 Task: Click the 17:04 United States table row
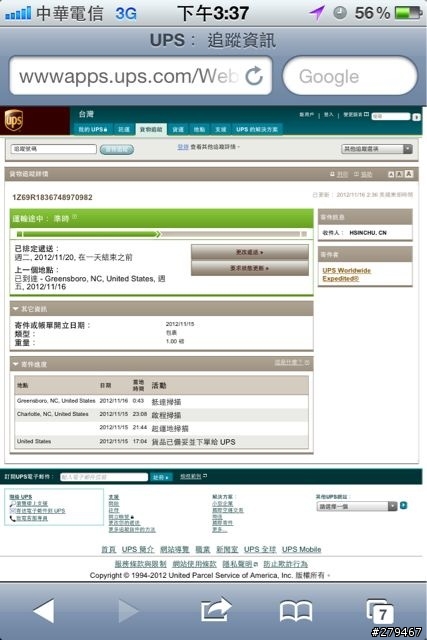click(161, 442)
